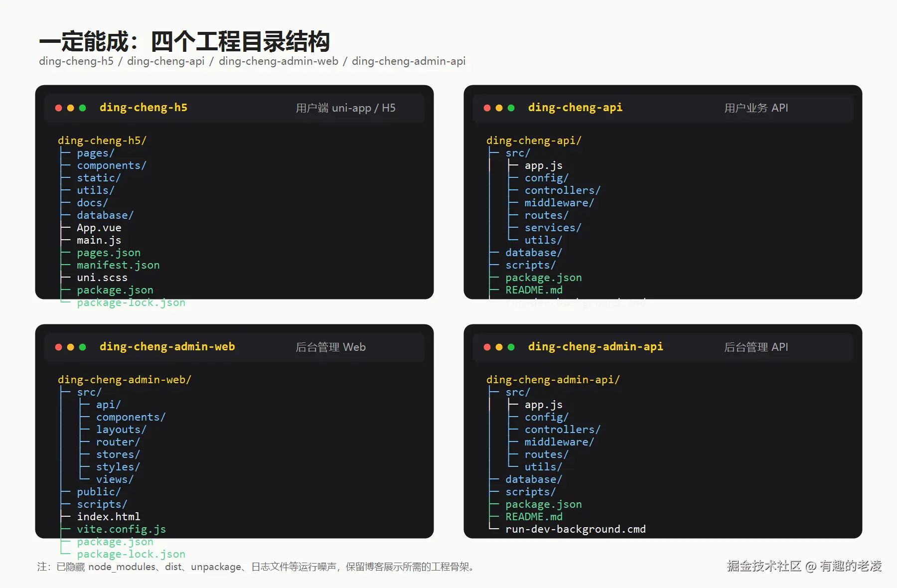The width and height of the screenshot is (897, 588).
Task: Open package.json in ding-cheng-api tree
Action: pyautogui.click(x=544, y=278)
